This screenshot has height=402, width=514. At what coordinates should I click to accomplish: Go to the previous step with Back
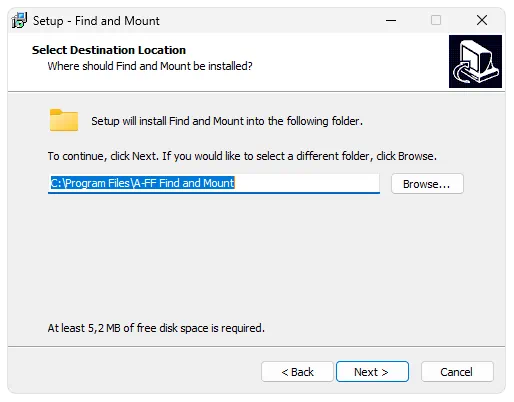tap(297, 372)
